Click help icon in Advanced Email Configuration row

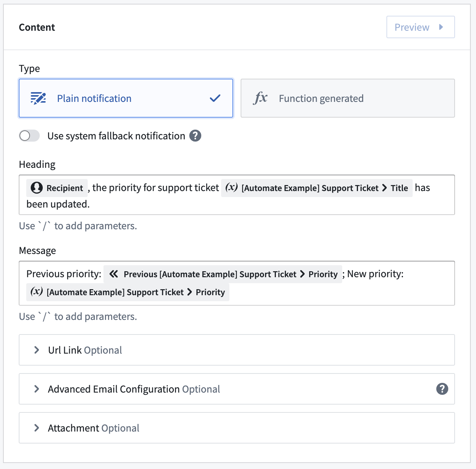coord(442,389)
